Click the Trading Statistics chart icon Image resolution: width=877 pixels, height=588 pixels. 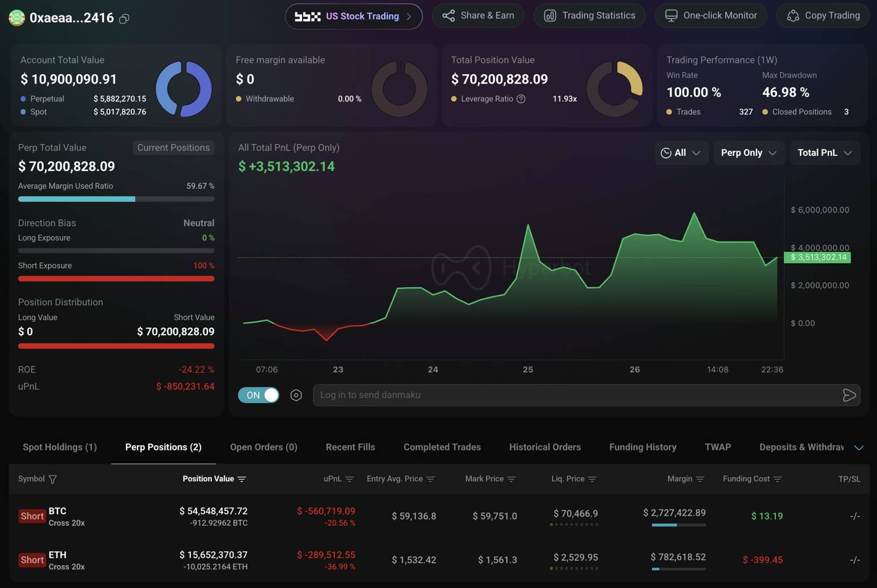550,15
